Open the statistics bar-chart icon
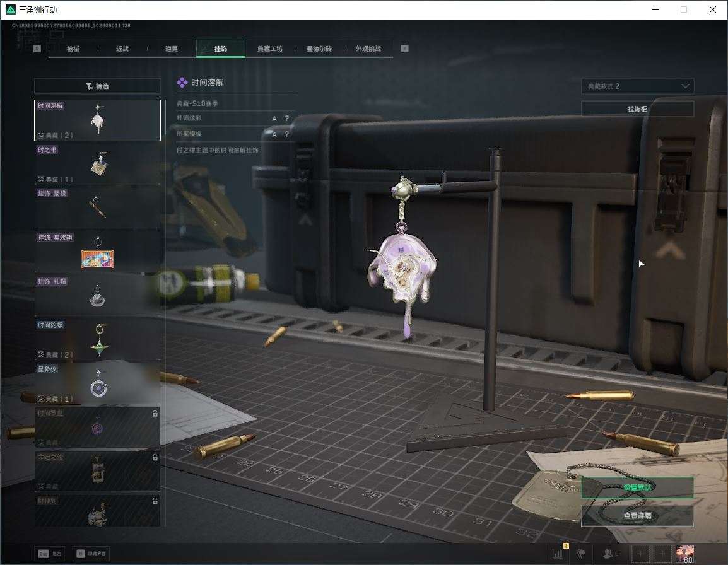This screenshot has width=728, height=565. (x=557, y=553)
